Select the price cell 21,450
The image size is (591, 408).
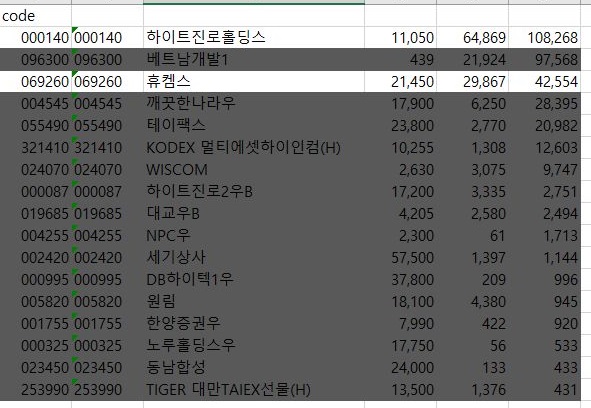[401, 81]
